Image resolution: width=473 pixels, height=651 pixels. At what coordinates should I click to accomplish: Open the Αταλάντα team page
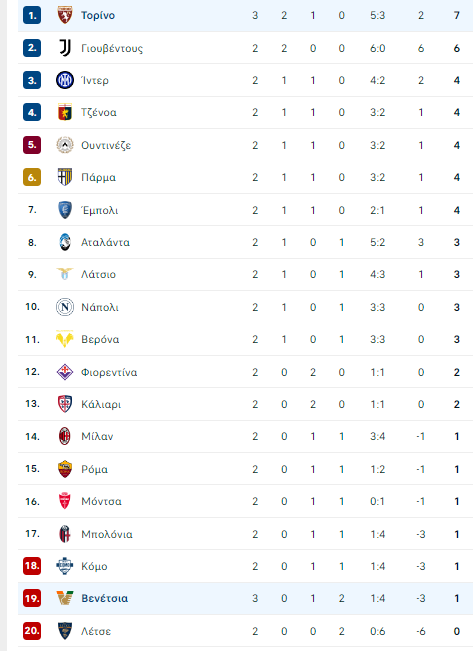pyautogui.click(x=105, y=242)
